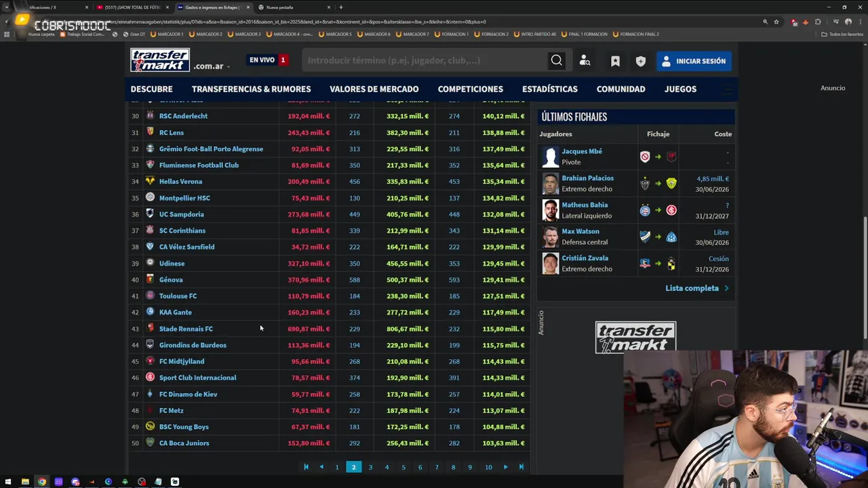
Task: Open Sport Club Internacional link
Action: coord(197,378)
